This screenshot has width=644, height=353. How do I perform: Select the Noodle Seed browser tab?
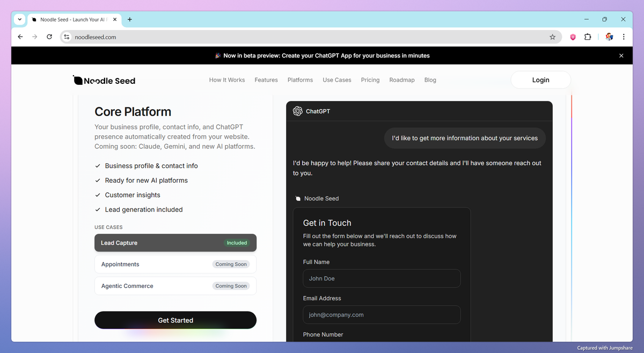click(74, 19)
